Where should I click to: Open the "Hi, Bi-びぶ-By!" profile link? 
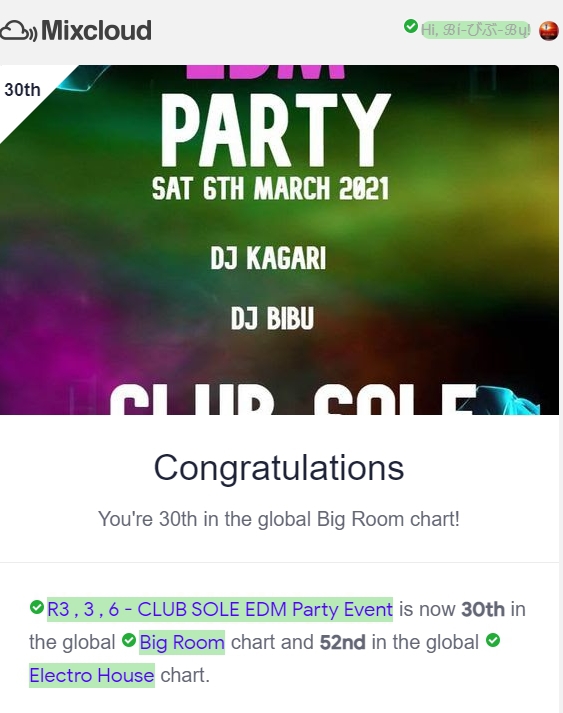pyautogui.click(x=475, y=30)
